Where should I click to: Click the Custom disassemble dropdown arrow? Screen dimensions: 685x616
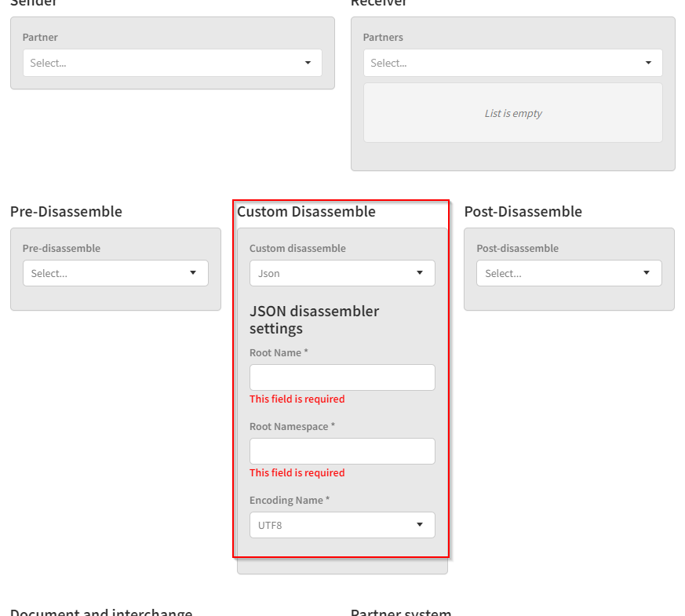pyautogui.click(x=420, y=273)
